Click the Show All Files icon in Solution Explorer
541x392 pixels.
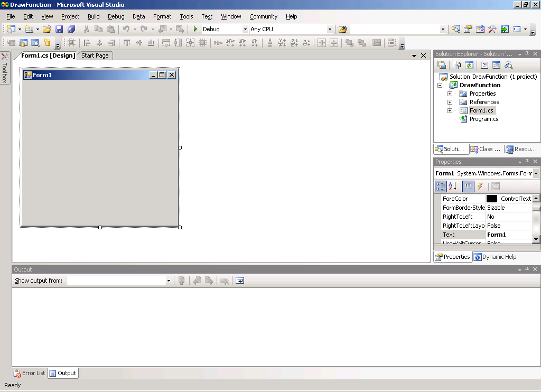coord(457,65)
